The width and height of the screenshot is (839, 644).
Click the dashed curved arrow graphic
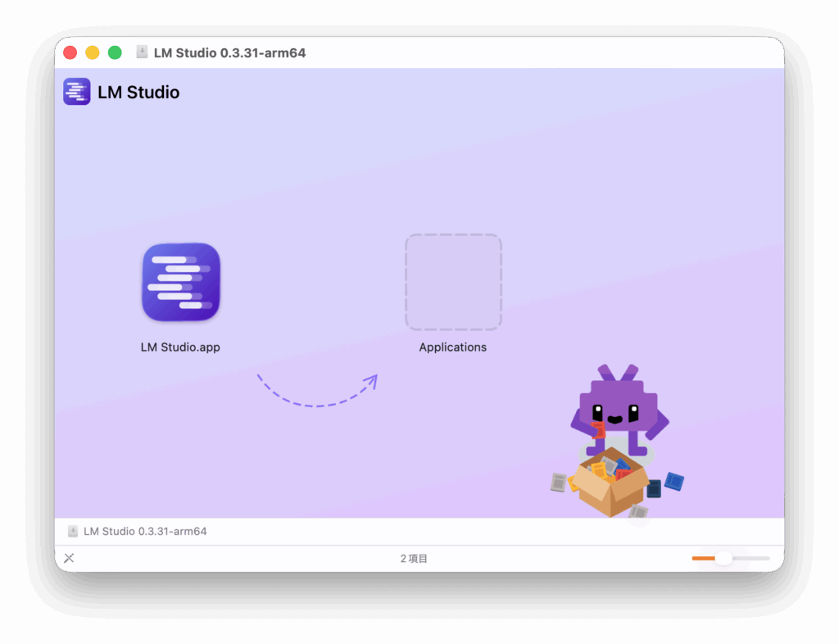[x=317, y=392]
